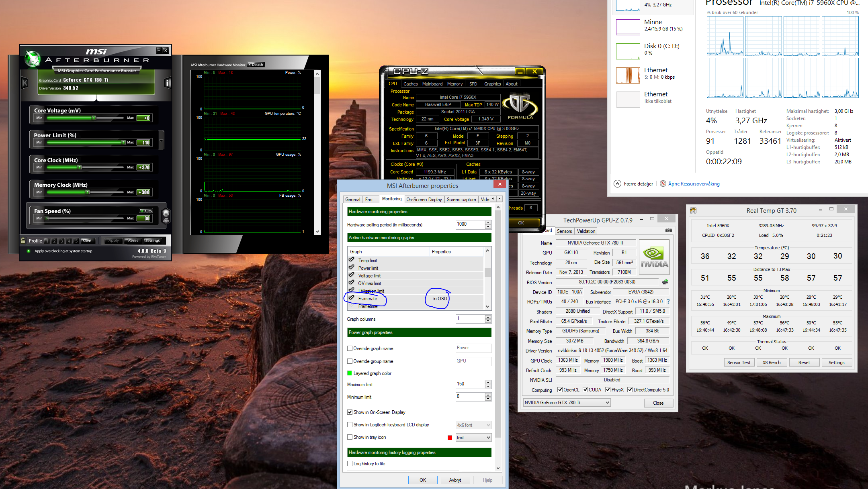Enable Show in tray icon
Viewport: 868px width, 489px height.
pos(350,437)
